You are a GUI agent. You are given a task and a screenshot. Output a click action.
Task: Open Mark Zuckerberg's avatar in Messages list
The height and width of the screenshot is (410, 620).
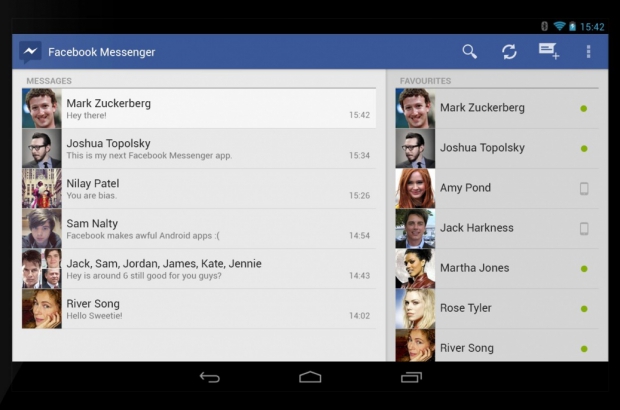pos(42,108)
